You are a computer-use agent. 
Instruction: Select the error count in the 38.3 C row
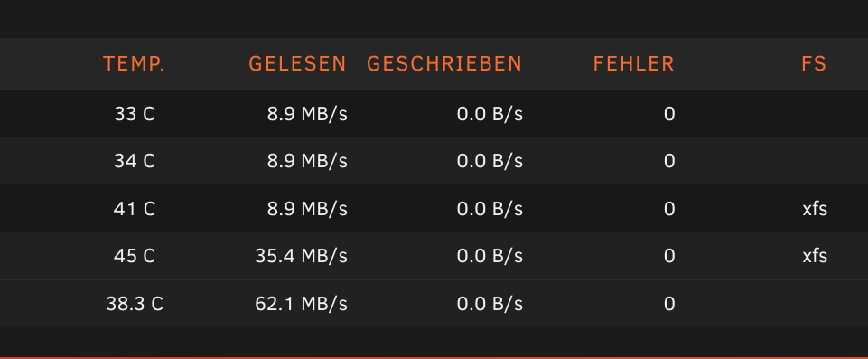(x=669, y=304)
